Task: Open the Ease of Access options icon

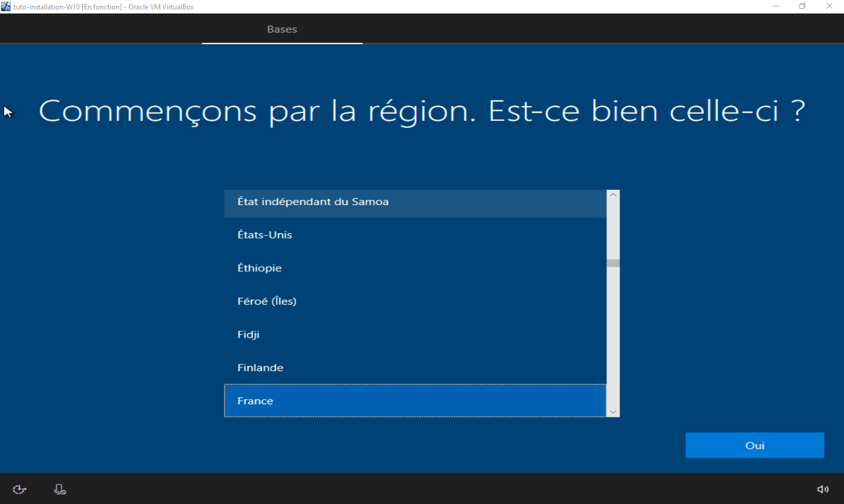Action: (19, 489)
